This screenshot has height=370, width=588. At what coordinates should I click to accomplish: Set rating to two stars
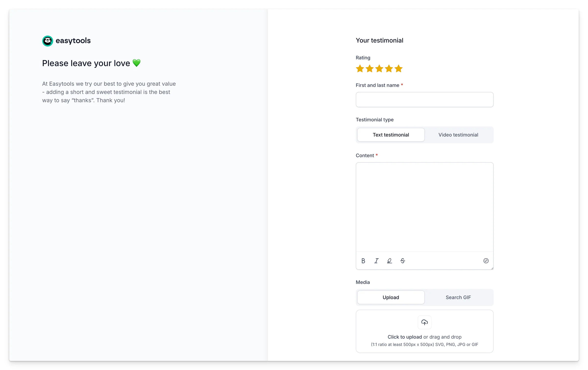tap(369, 69)
